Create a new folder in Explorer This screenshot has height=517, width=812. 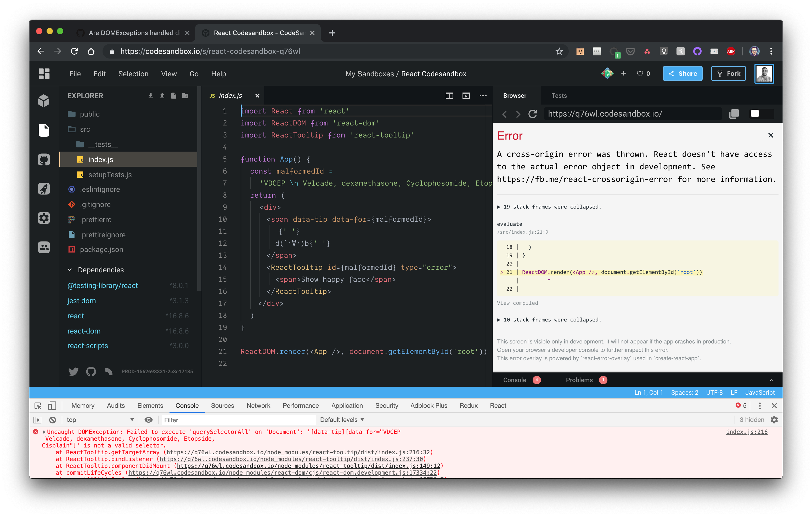(x=185, y=96)
